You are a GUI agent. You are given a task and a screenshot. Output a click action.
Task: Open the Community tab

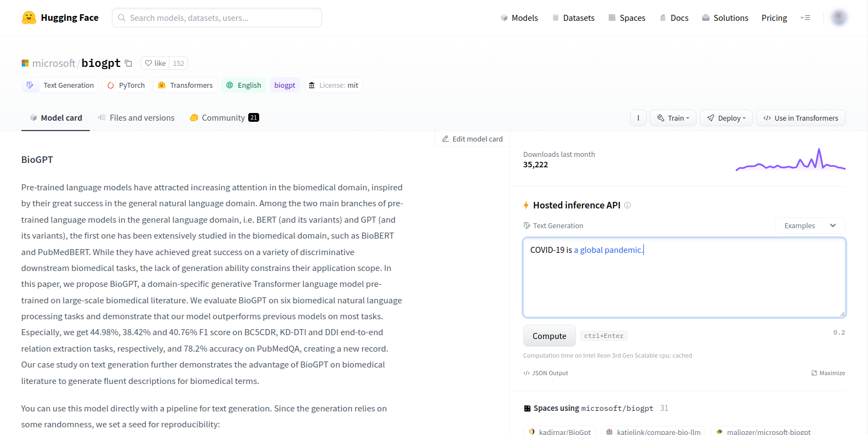point(224,118)
